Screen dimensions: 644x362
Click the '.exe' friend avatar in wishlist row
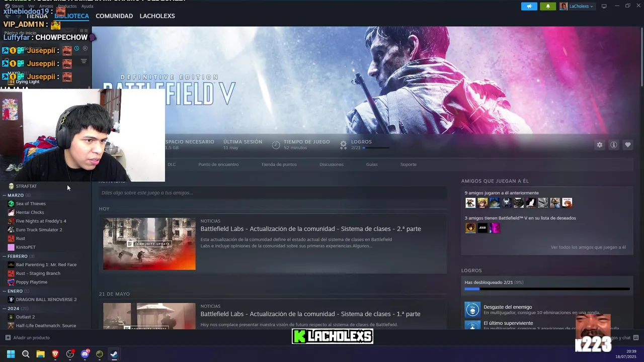[482, 228]
